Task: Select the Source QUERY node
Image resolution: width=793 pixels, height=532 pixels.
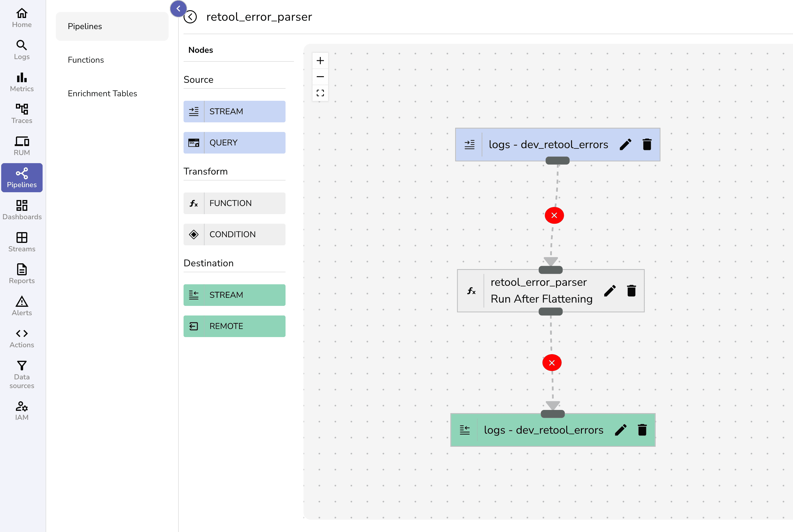Action: pyautogui.click(x=234, y=143)
